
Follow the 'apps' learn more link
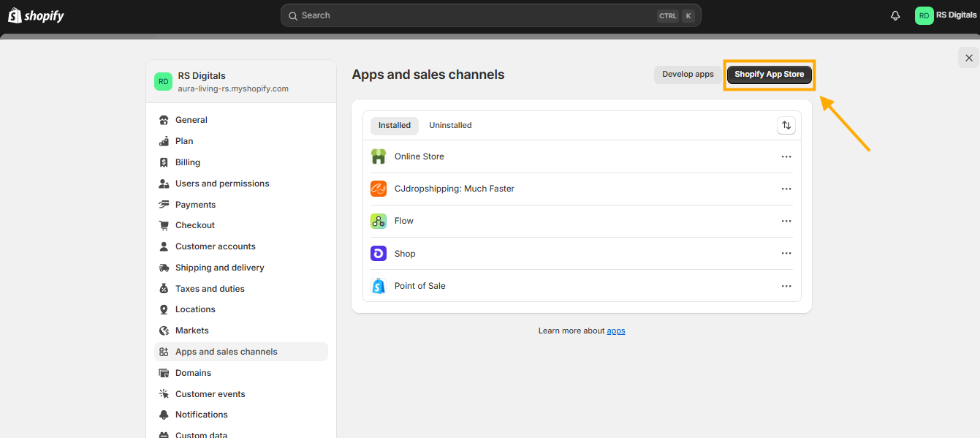pyautogui.click(x=616, y=331)
